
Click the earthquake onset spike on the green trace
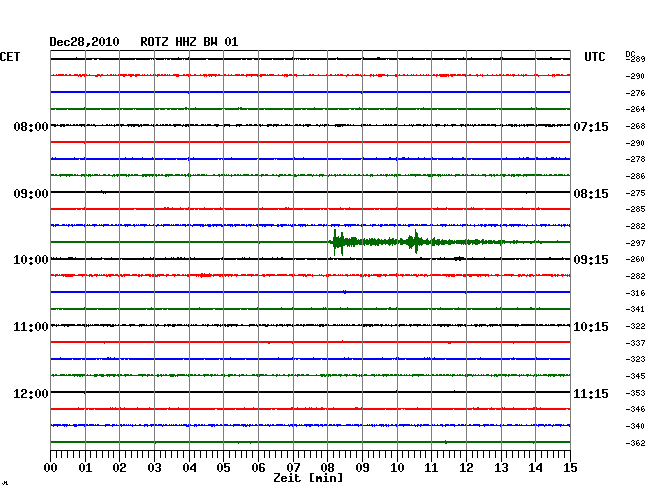pyautogui.click(x=335, y=242)
